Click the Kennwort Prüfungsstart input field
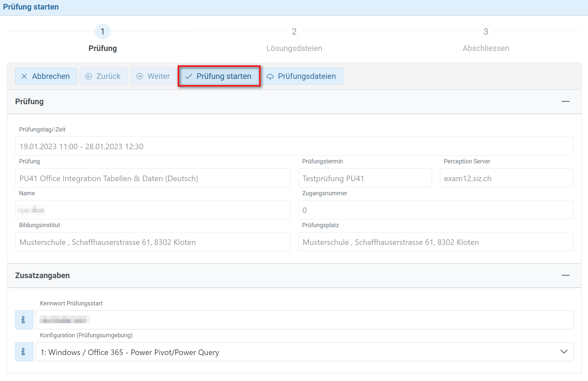Screen dimensions: 588x381 pos(305,320)
